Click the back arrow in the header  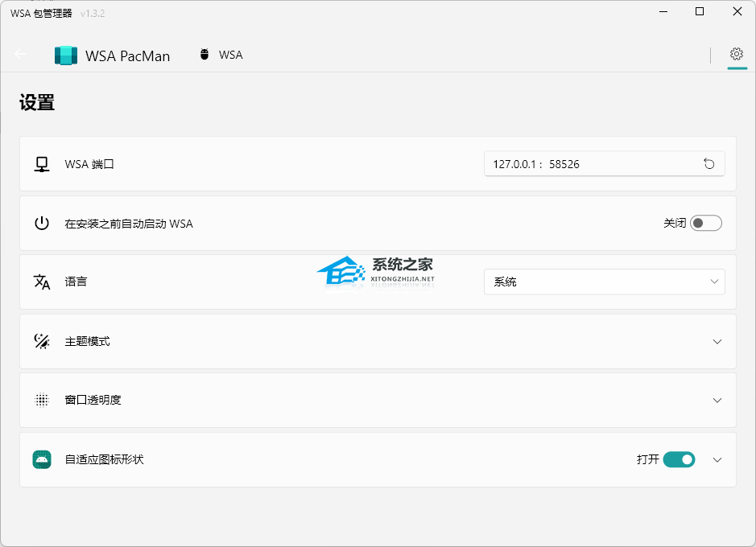20,55
